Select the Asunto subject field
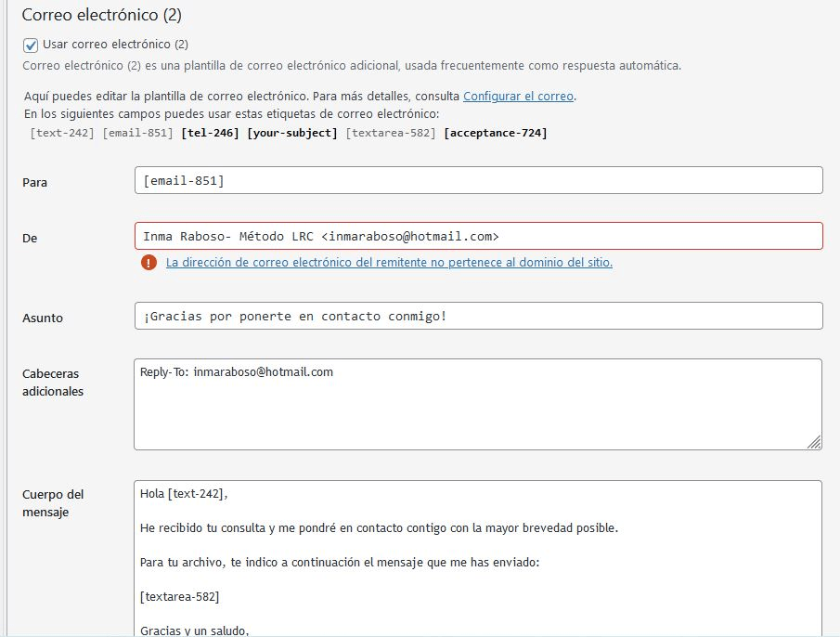840x637 pixels. (x=478, y=316)
